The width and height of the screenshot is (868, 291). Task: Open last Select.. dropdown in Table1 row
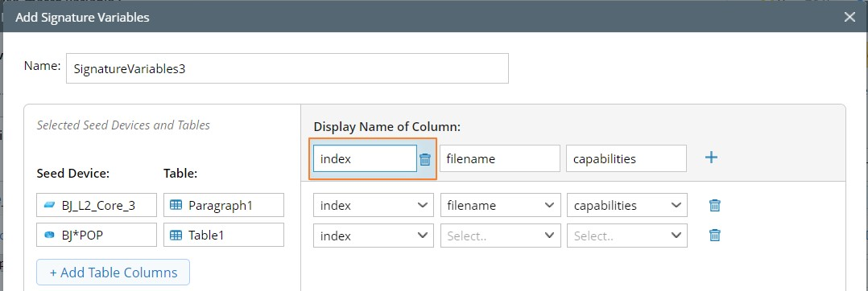coord(627,236)
